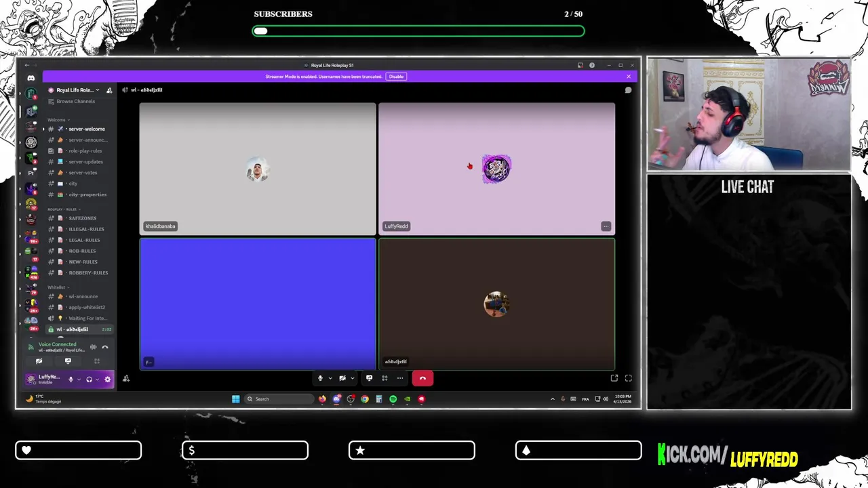The image size is (868, 488).
Task: Open noise suppression icon in voice panel
Action: click(93, 347)
